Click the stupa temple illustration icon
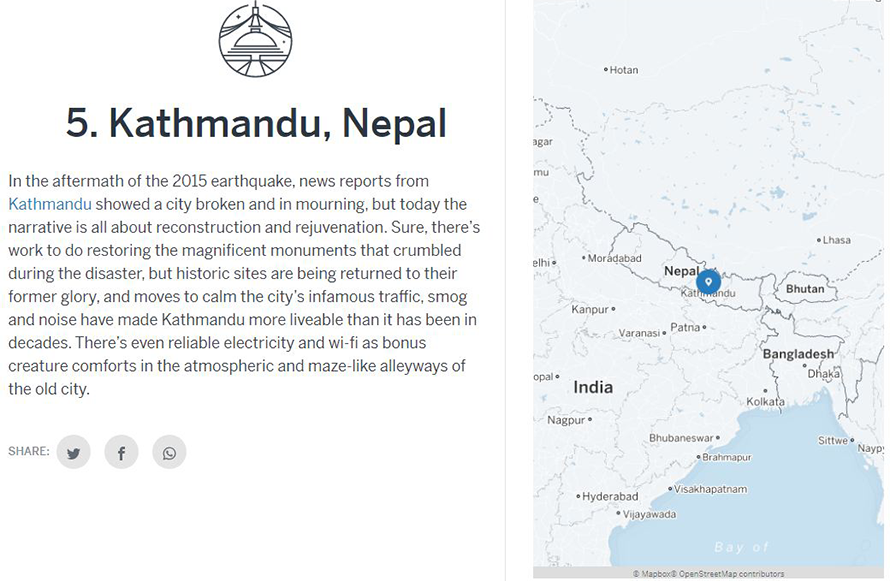Image resolution: width=890 pixels, height=581 pixels. click(x=255, y=39)
